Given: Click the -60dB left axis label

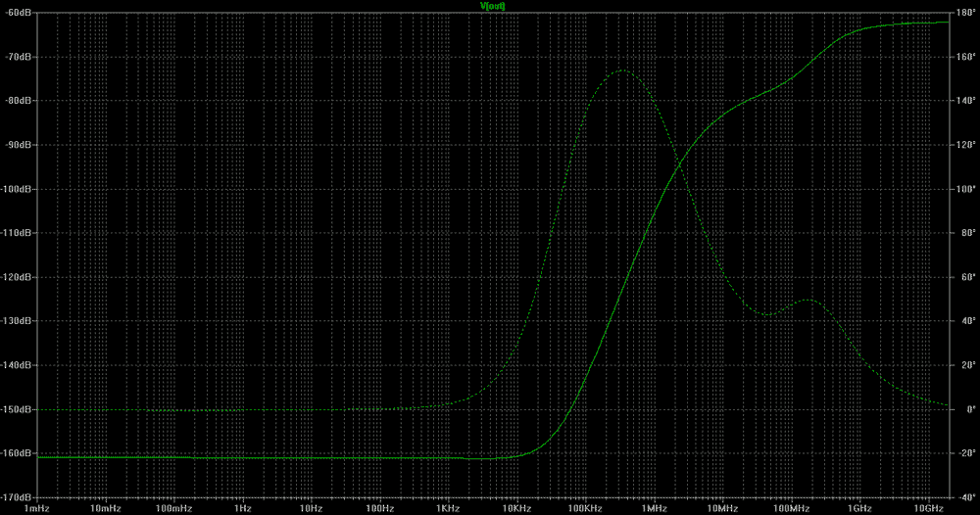Looking at the screenshot, I should point(16,13).
